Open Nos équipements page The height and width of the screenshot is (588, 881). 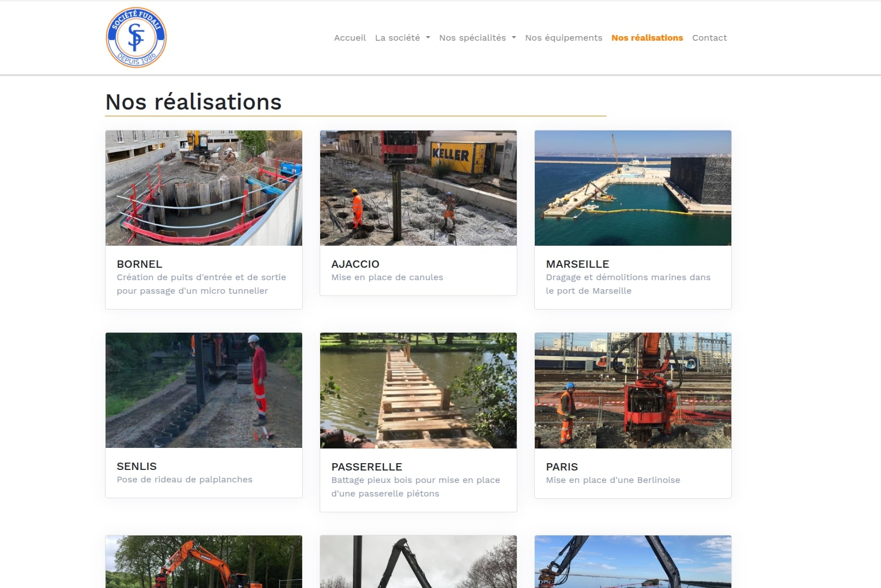point(564,38)
